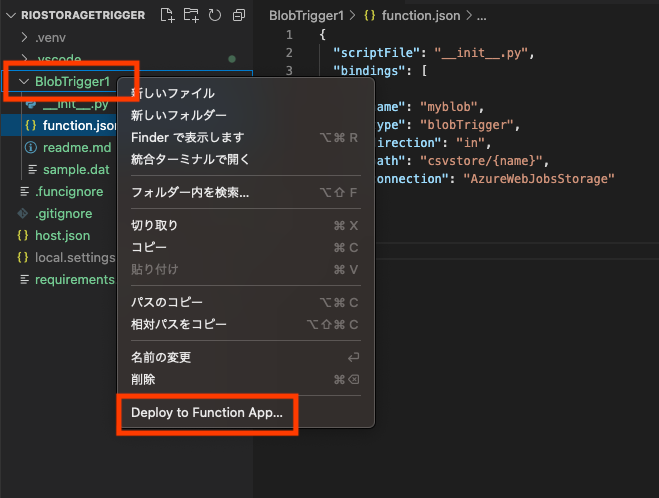The height and width of the screenshot is (498, 659).
Task: Collapse the BlobTrigger1 folder chevron
Action: click(24, 82)
